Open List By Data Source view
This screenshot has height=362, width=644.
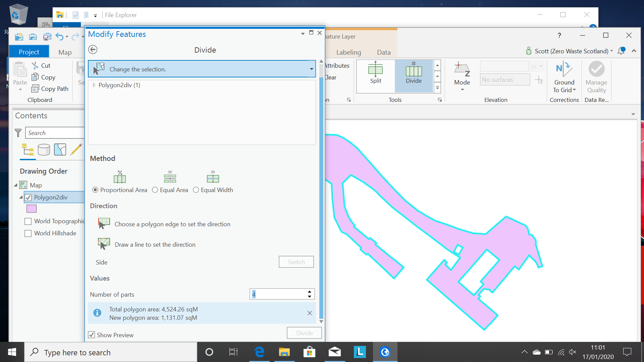click(x=44, y=149)
